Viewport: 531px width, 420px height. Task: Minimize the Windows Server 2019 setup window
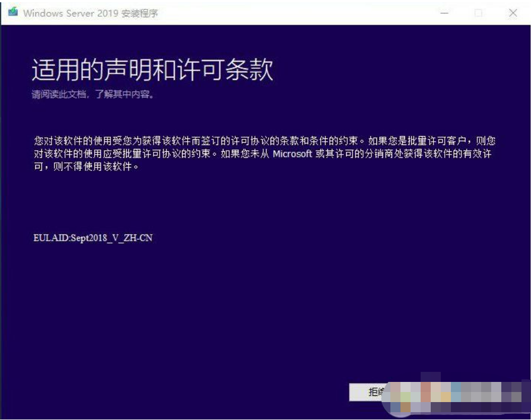coord(444,13)
